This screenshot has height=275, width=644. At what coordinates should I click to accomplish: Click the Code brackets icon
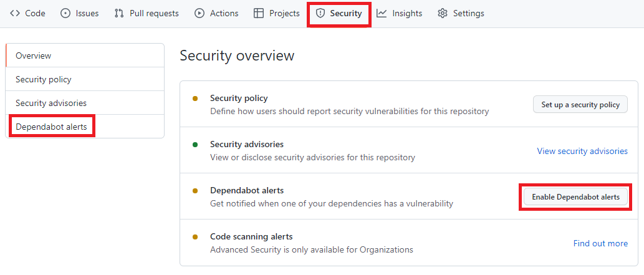click(x=15, y=13)
